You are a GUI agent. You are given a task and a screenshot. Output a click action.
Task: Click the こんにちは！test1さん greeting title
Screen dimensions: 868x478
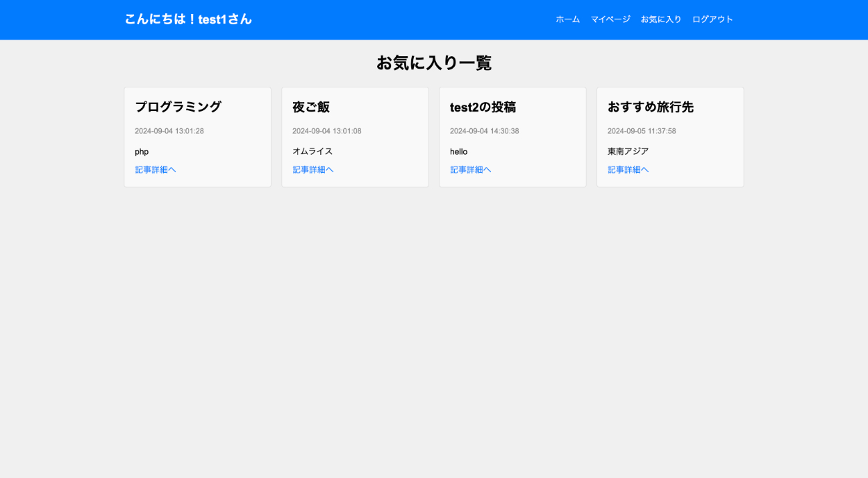[188, 19]
